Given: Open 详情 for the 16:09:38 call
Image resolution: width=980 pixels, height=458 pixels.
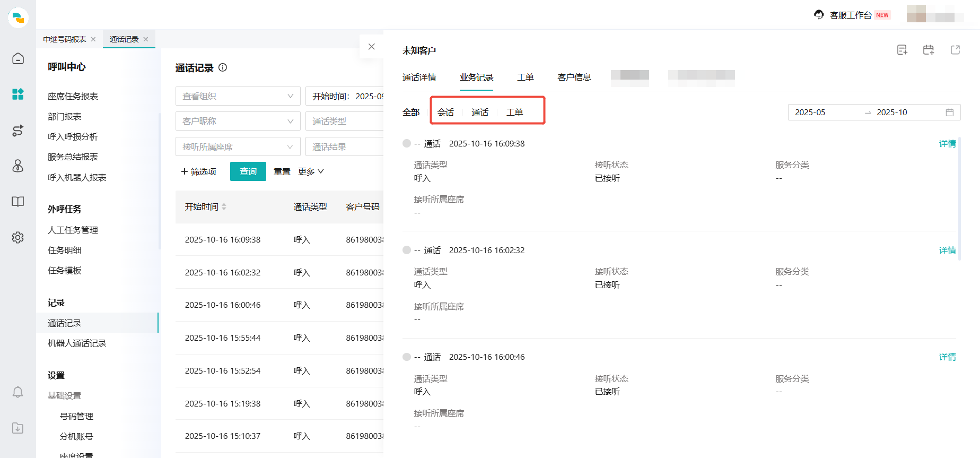Looking at the screenshot, I should [x=947, y=144].
